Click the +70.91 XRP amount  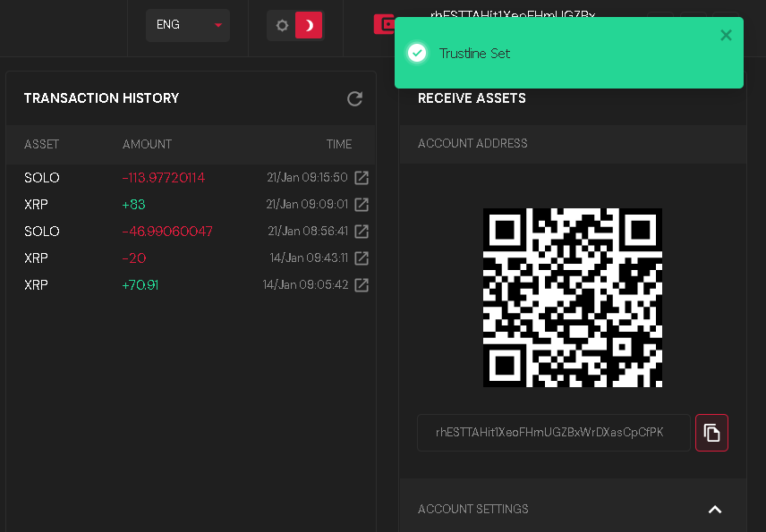click(x=140, y=285)
